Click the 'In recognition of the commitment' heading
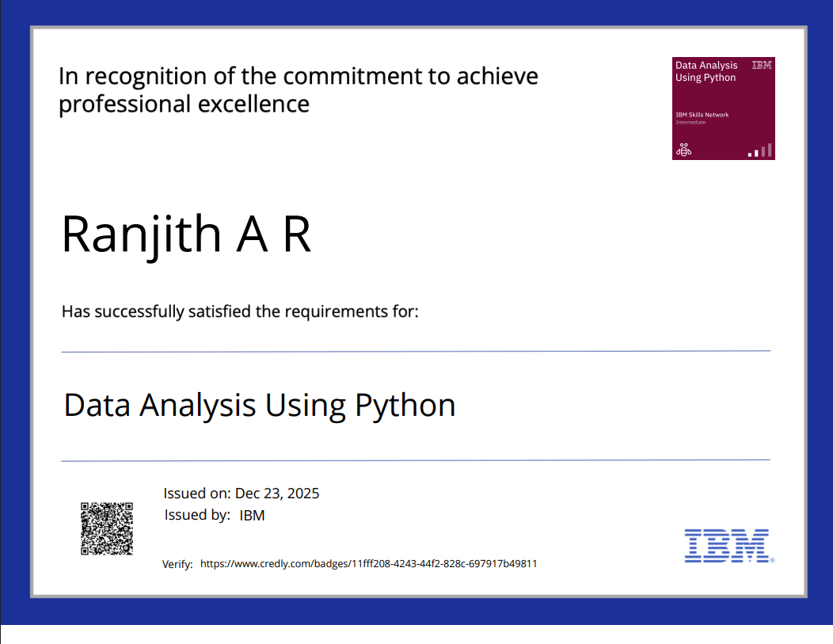833x644 pixels. (x=298, y=76)
